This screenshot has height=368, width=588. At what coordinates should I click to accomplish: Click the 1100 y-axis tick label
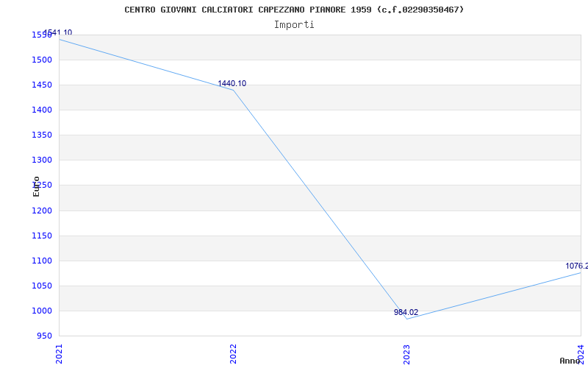[42, 261]
